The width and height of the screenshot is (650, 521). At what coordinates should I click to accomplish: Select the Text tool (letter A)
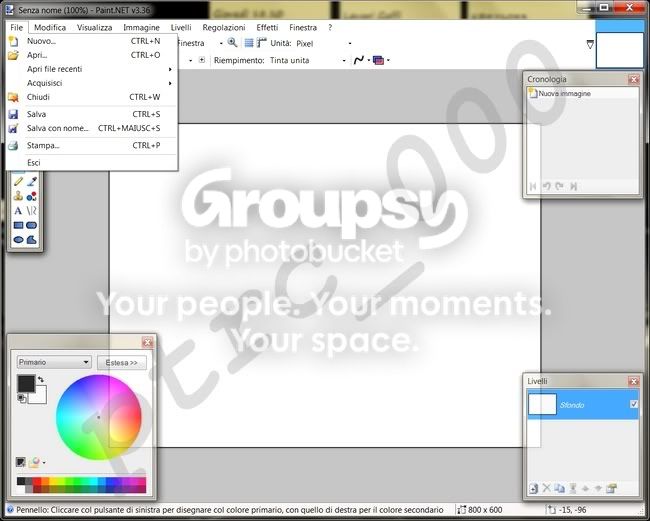point(18,211)
